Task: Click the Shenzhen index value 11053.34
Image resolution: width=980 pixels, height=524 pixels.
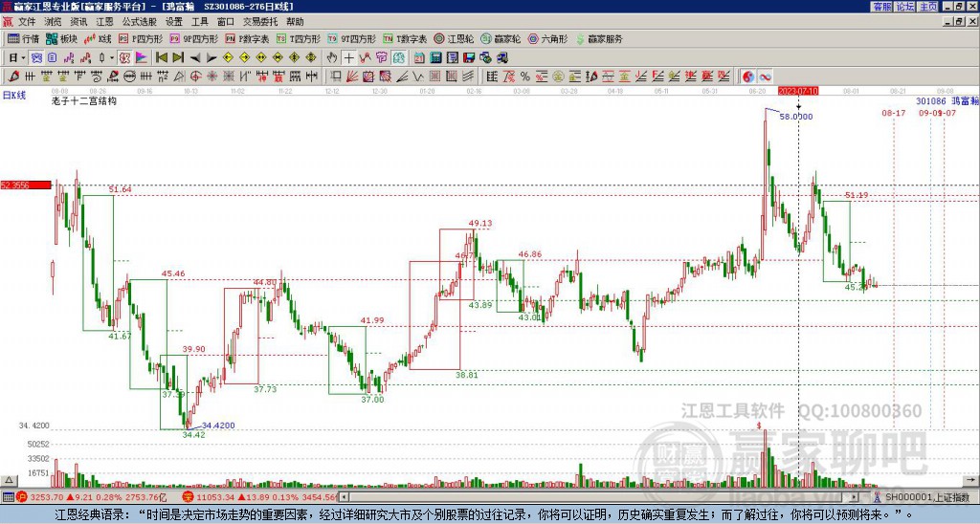Action: (x=215, y=497)
